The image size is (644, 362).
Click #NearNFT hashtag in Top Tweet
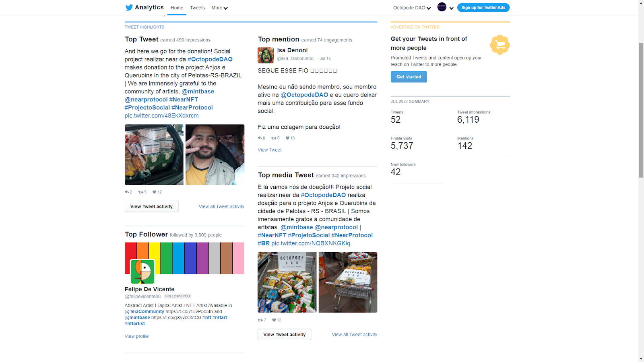[x=184, y=99]
